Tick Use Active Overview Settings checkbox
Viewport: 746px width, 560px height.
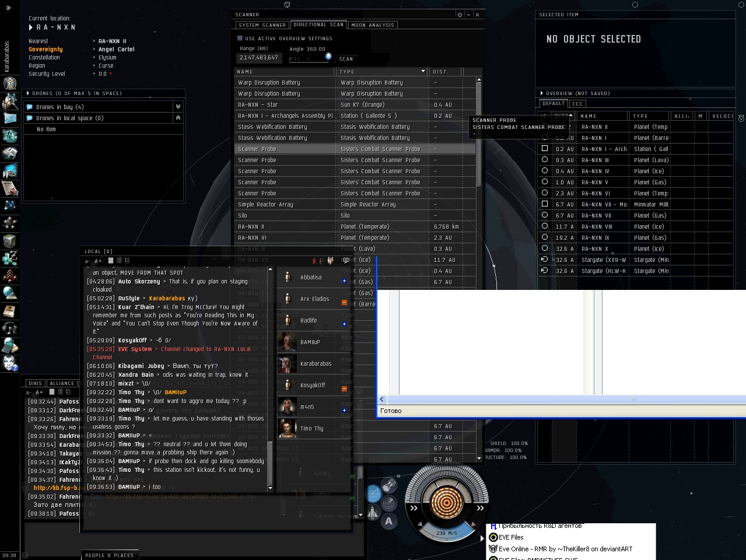(240, 38)
